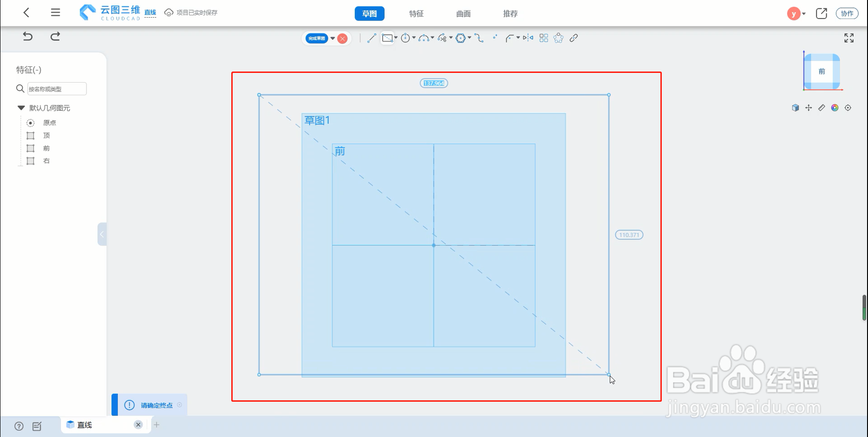Click the 完成草图 finish sketch button

pyautogui.click(x=317, y=38)
